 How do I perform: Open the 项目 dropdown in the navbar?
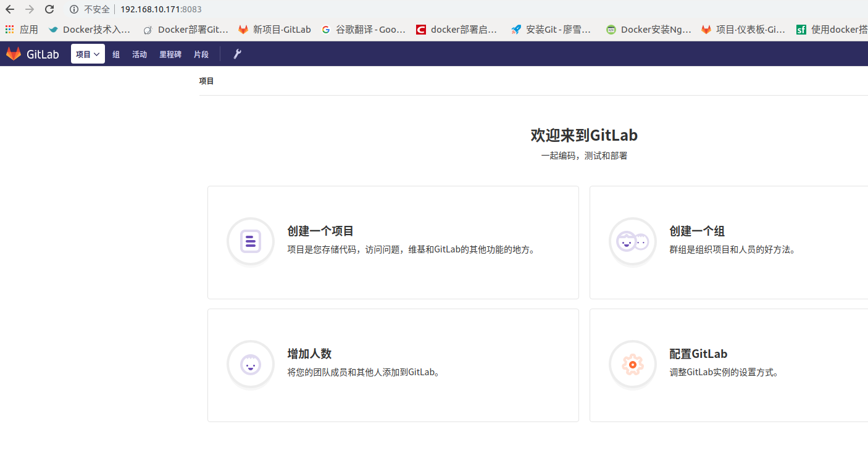pos(88,54)
